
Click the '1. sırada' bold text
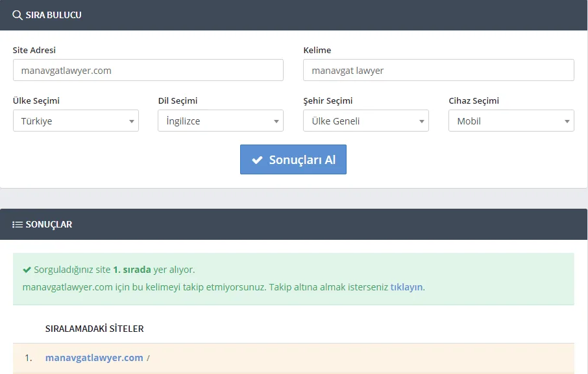click(132, 270)
